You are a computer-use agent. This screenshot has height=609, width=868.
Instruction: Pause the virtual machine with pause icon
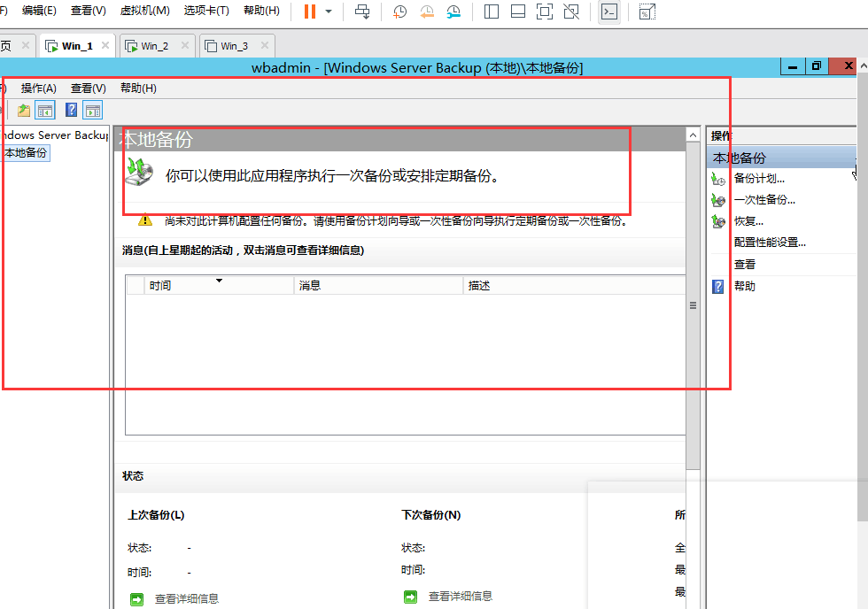310,11
